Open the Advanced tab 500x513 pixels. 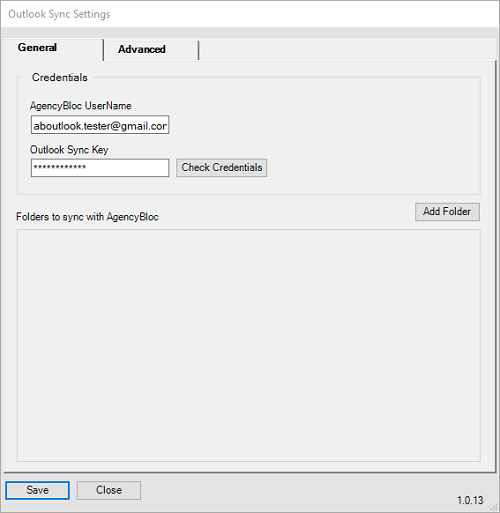151,50
